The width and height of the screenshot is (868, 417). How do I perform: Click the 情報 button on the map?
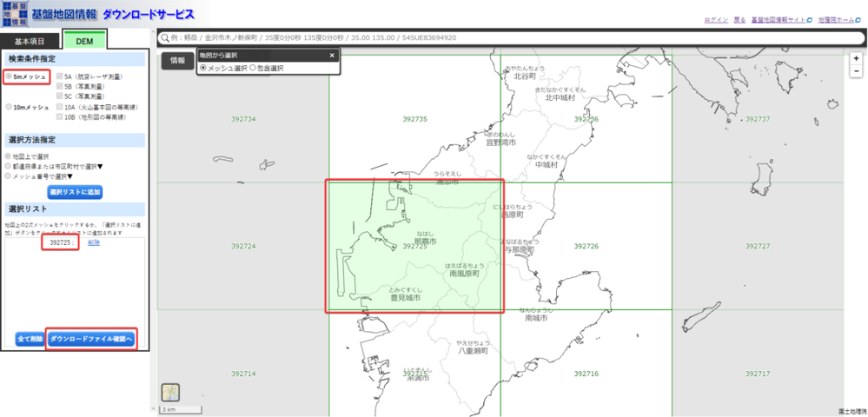[x=178, y=61]
